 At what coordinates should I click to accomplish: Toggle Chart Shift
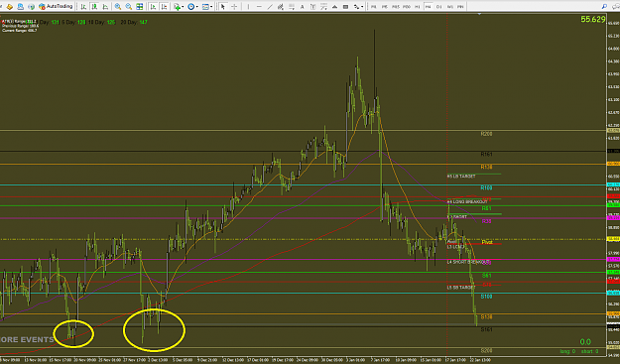[x=164, y=7]
